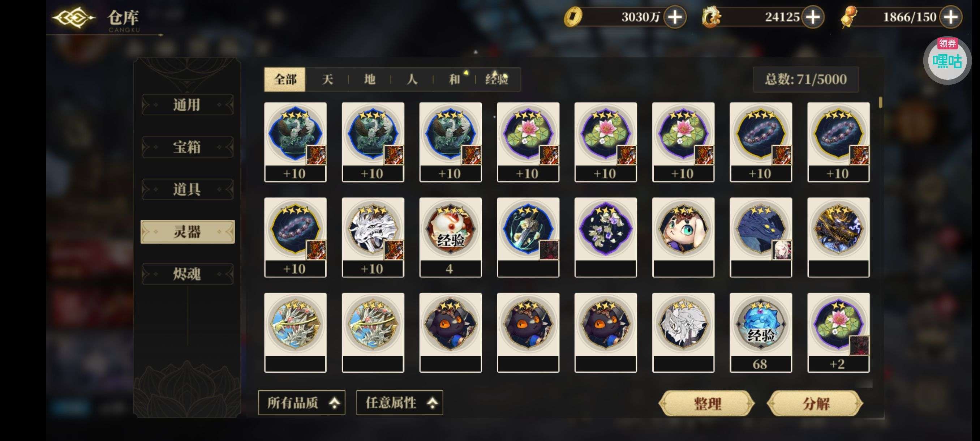Tap the back arrow emblem beside 仓库
The image size is (980, 441).
[73, 17]
